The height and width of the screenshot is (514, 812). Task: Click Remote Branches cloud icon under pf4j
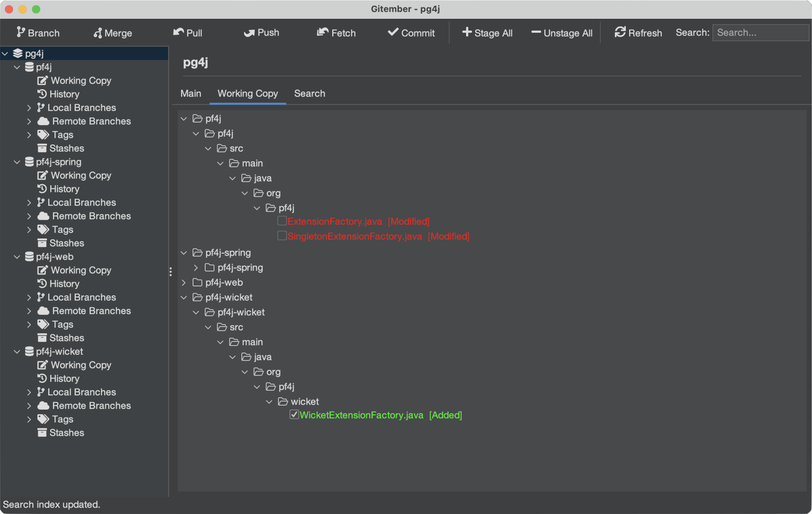point(43,121)
